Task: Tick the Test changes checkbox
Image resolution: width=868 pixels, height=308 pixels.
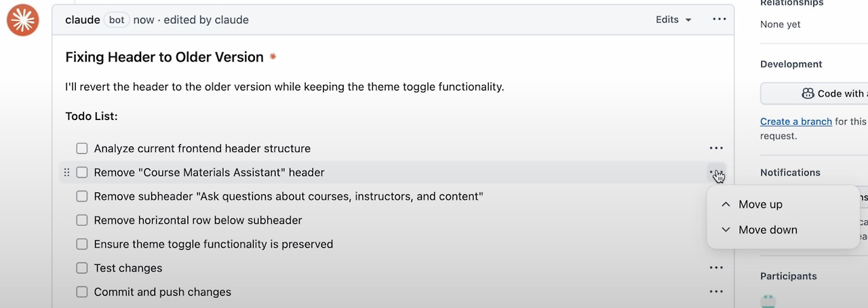Action: (x=82, y=268)
